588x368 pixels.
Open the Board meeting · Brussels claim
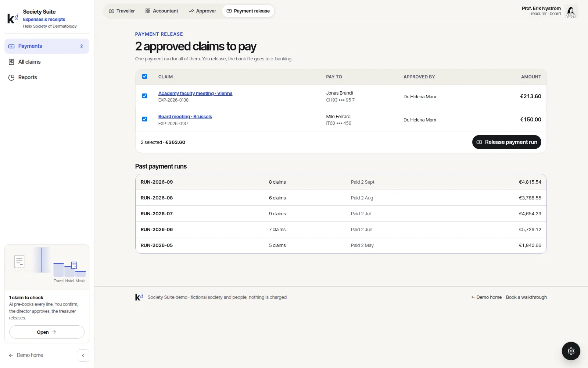[x=185, y=117]
